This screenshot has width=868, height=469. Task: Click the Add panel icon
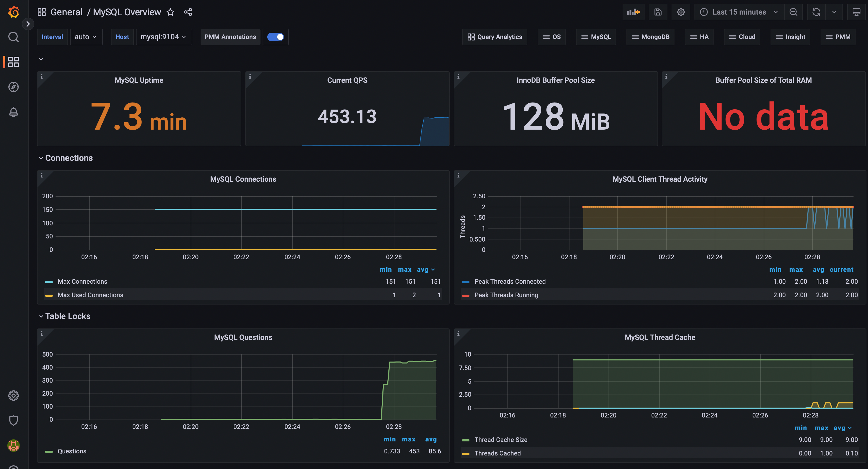633,12
